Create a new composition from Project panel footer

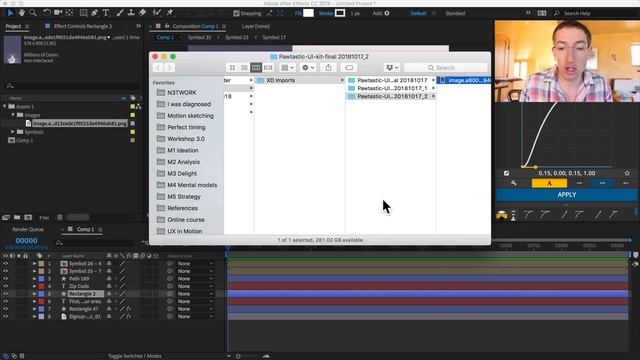point(28,218)
